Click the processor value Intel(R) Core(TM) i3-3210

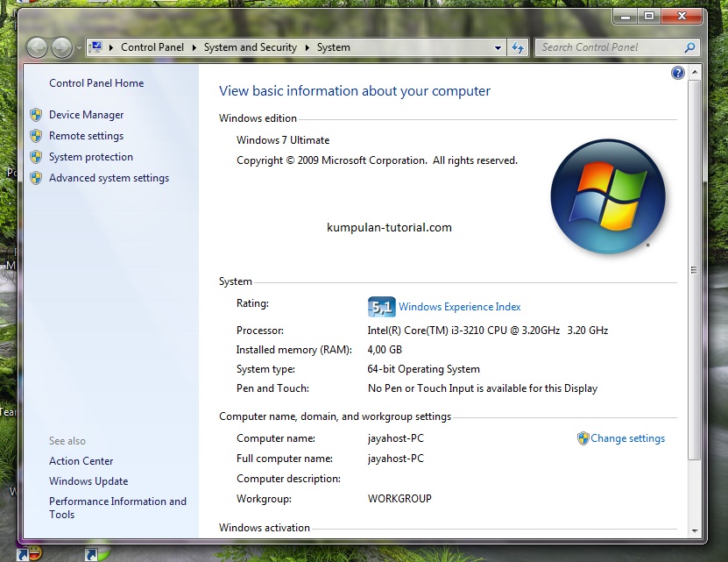point(487,331)
